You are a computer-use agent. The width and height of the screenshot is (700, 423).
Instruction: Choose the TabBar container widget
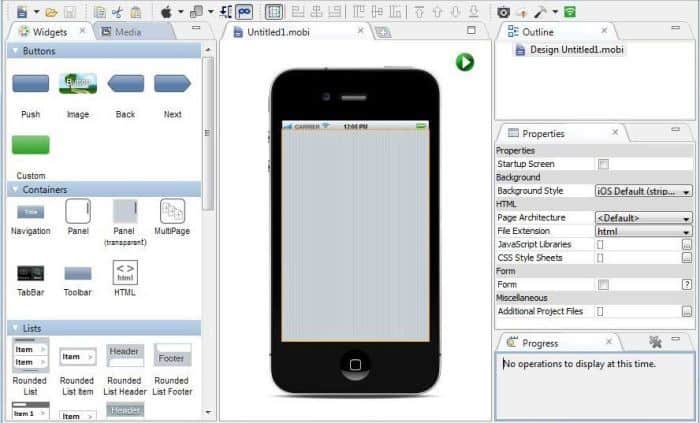pos(30,273)
